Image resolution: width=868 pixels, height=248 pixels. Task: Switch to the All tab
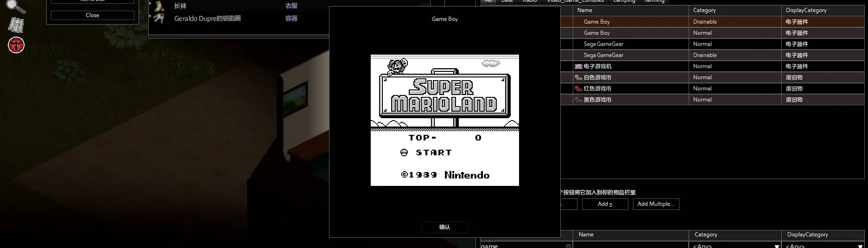(488, 1)
